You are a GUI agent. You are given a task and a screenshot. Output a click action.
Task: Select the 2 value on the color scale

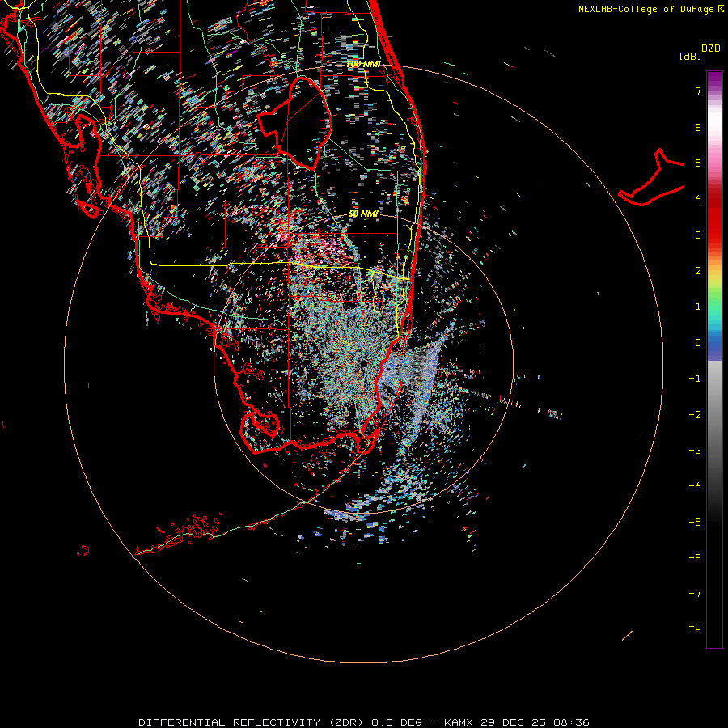click(698, 271)
